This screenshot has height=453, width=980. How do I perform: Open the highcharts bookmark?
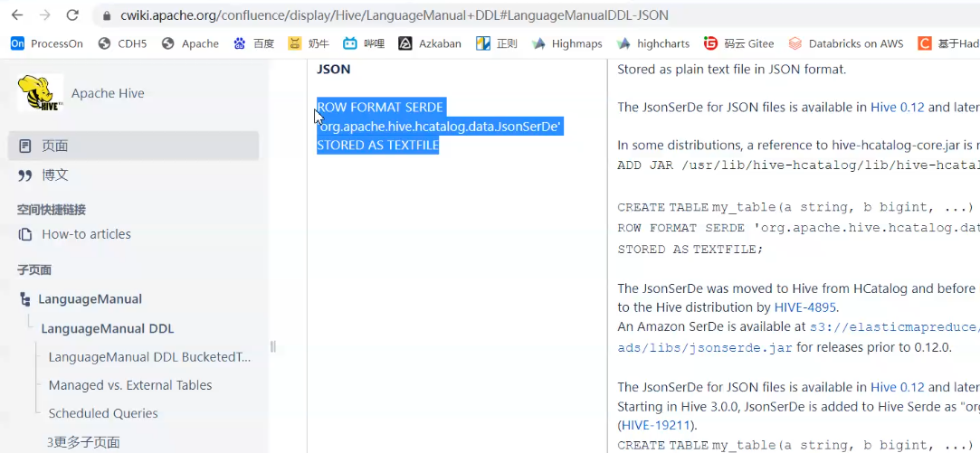pos(653,43)
